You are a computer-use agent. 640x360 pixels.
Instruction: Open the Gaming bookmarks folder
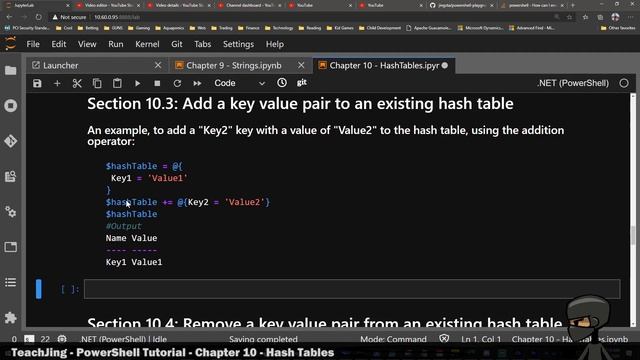tap(139, 28)
